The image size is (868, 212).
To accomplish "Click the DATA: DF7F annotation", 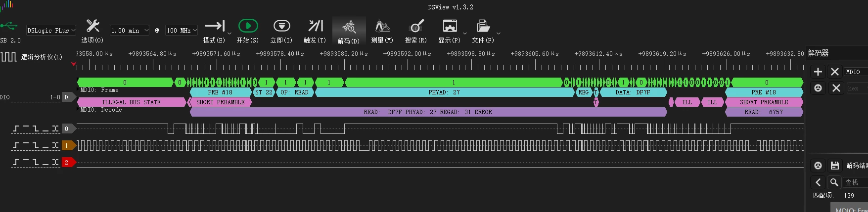I will coord(633,92).
